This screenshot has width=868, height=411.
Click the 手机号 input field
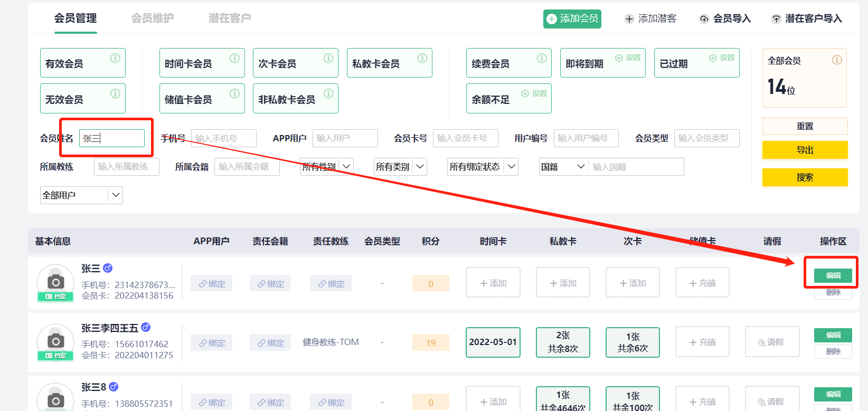pyautogui.click(x=224, y=138)
